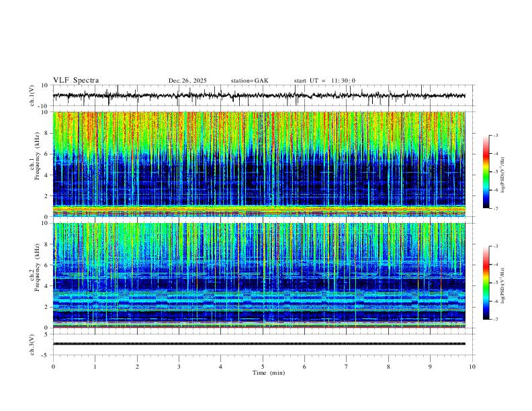
Task: Click the time axis tick label "5"
Action: [263, 367]
